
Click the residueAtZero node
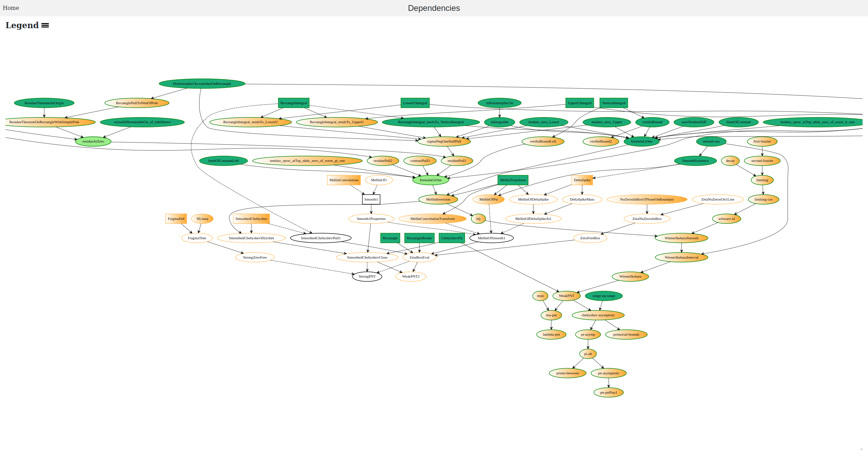click(x=93, y=142)
